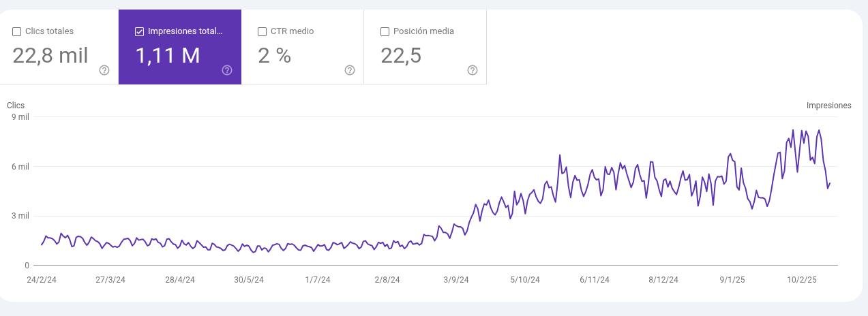This screenshot has height=316, width=868.
Task: Open help icon in Clics totales card
Action: pos(104,70)
